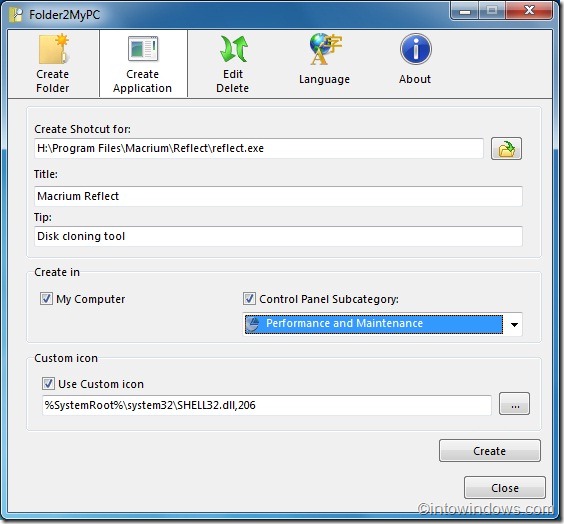Click the Title field containing Macrium Reflect

tap(278, 196)
